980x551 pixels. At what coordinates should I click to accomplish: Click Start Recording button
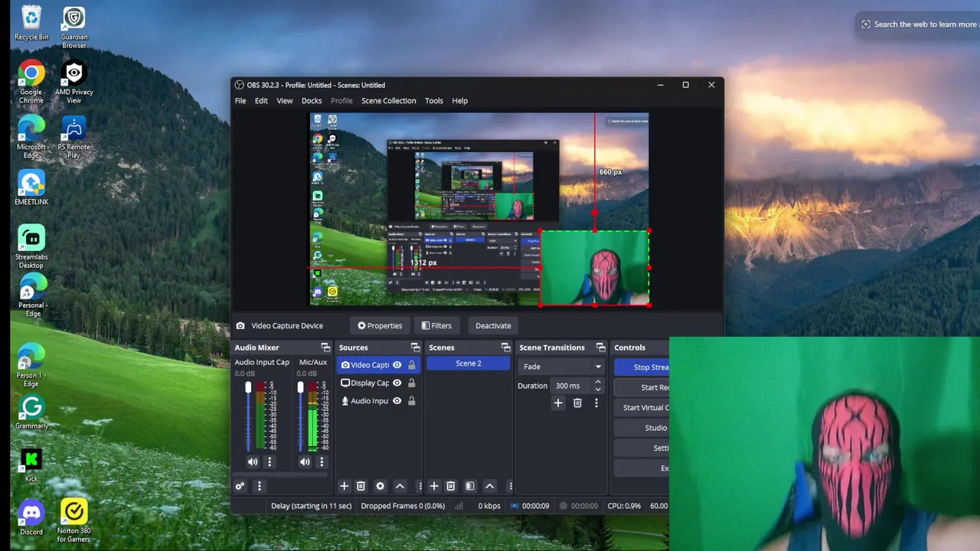coord(642,387)
